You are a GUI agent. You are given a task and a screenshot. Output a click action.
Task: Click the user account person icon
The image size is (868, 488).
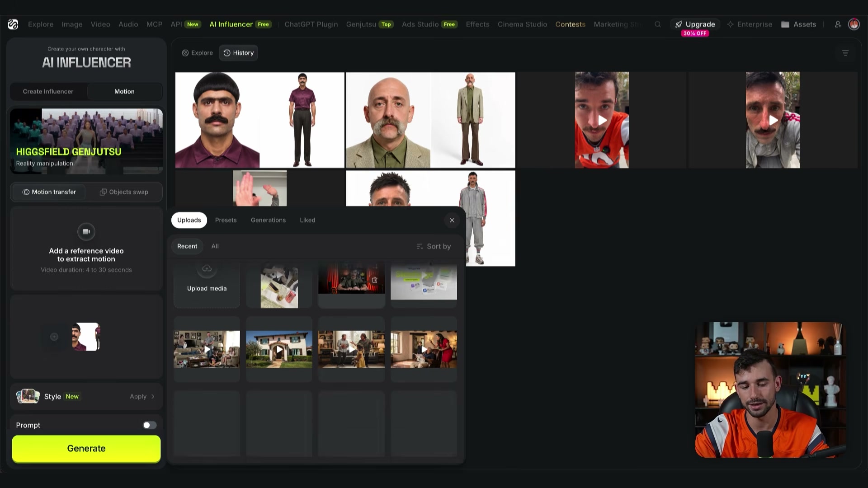(x=838, y=24)
